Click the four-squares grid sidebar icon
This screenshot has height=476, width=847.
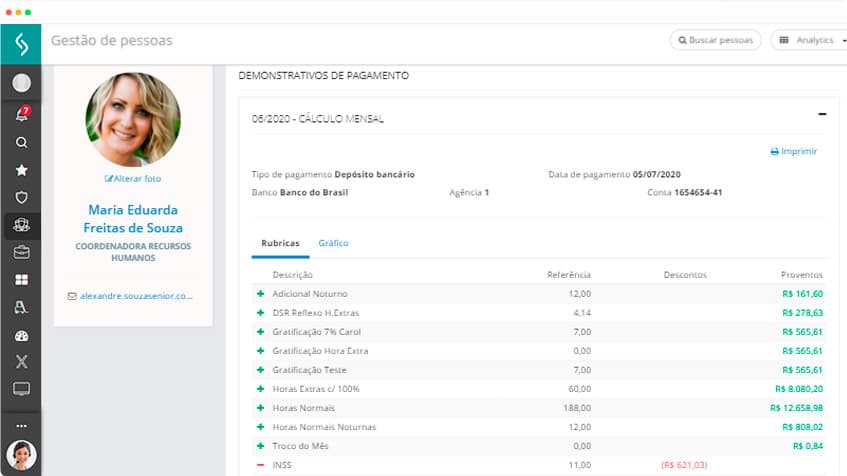tap(21, 280)
